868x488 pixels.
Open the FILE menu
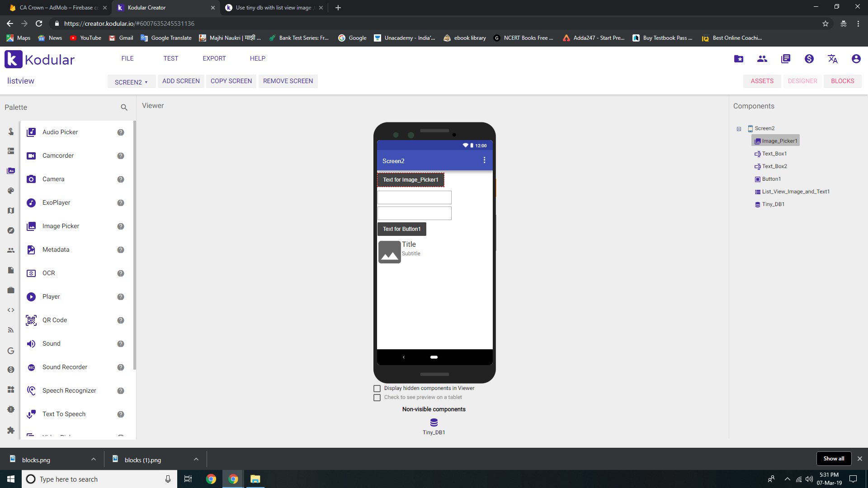[x=127, y=59]
